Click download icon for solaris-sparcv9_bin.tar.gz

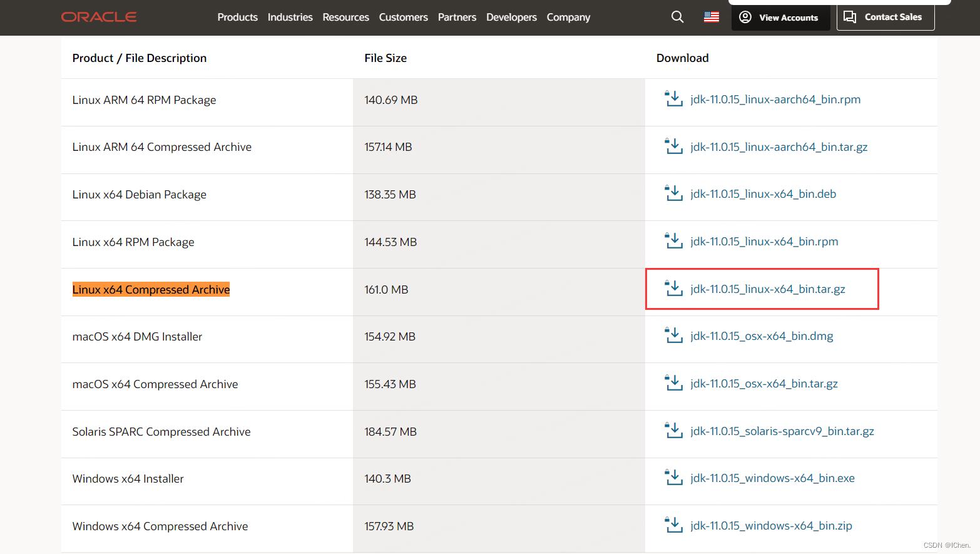point(674,431)
